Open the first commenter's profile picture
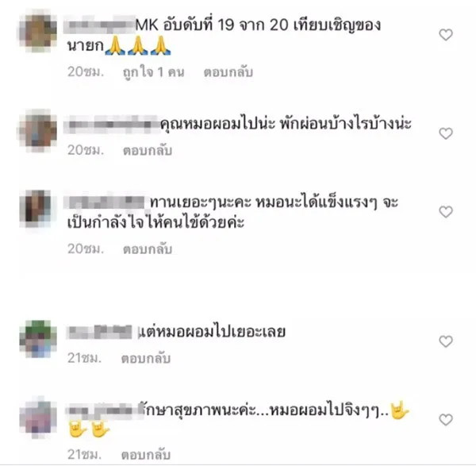The width and height of the screenshot is (476, 466). [x=38, y=30]
